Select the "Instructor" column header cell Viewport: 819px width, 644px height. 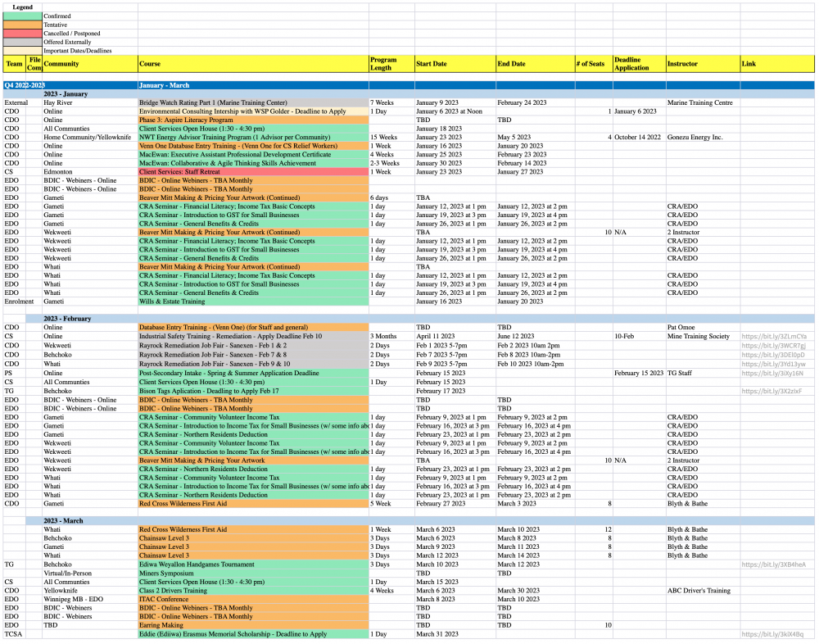pyautogui.click(x=703, y=64)
